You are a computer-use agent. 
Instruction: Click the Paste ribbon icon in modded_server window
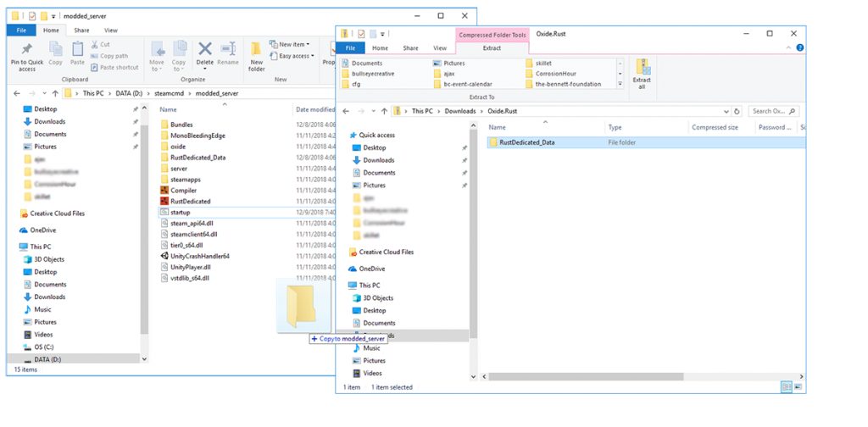click(77, 53)
